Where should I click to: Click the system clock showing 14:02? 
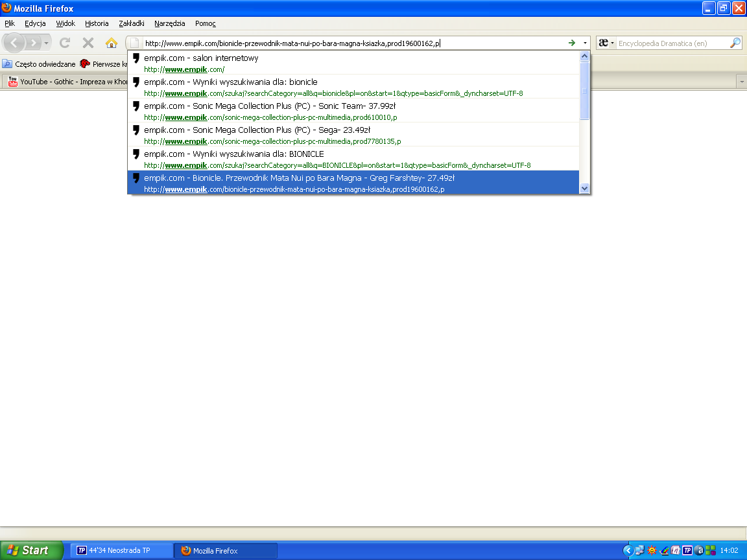click(x=729, y=550)
